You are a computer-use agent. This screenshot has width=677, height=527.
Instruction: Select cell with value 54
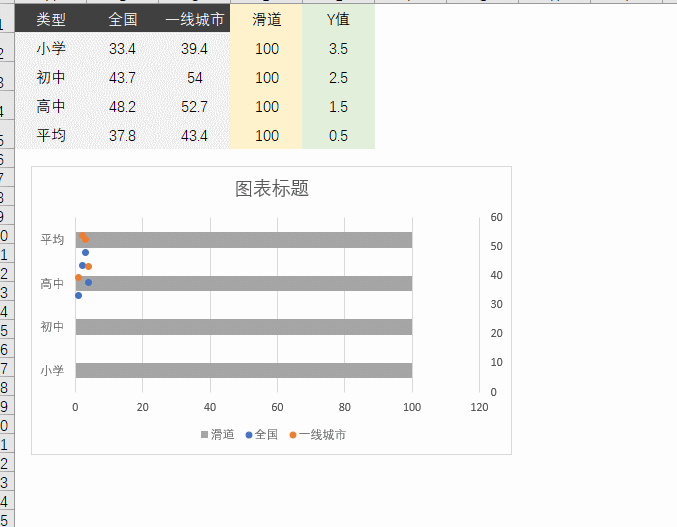194,77
